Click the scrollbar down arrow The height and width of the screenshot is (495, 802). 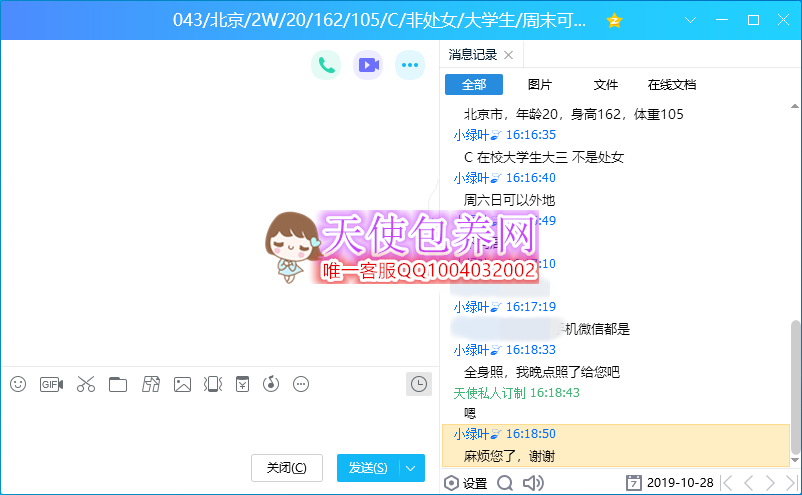[x=795, y=460]
